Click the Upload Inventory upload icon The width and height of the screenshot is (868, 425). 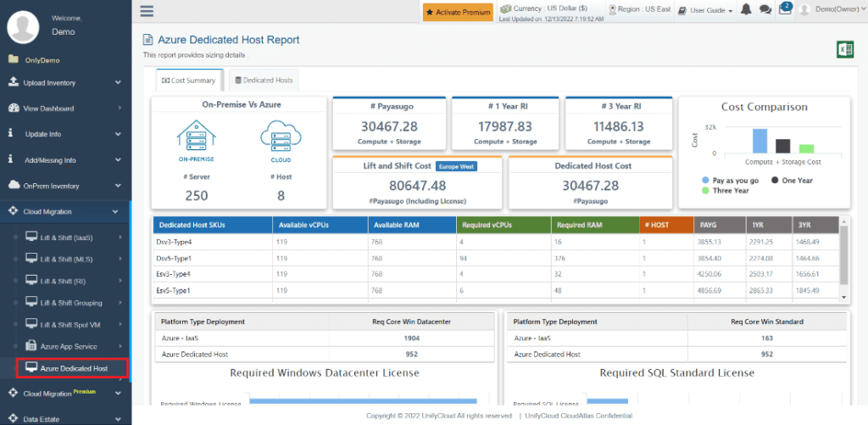14,82
